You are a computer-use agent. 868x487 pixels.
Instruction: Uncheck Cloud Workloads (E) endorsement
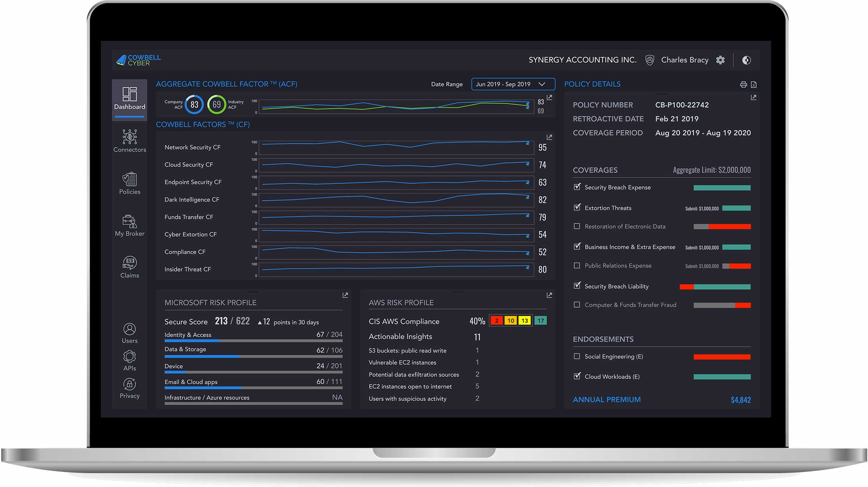pos(577,376)
